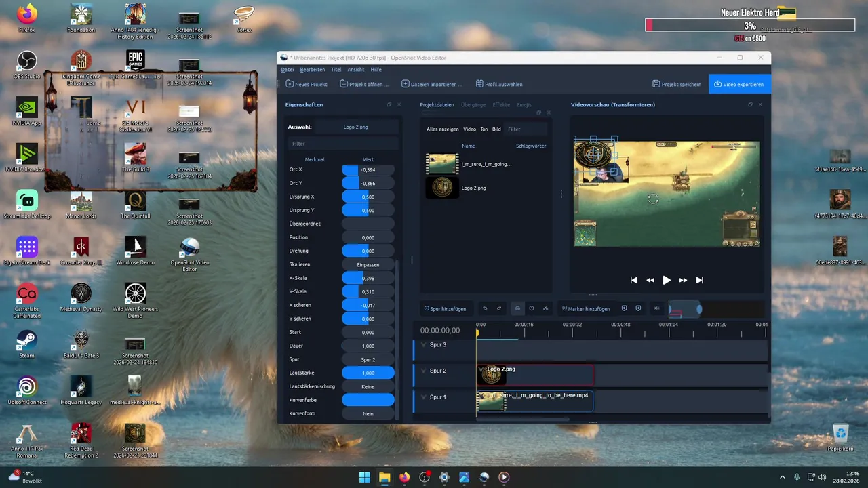868x488 pixels.
Task: Float the Eigenschaften panel
Action: [x=389, y=105]
